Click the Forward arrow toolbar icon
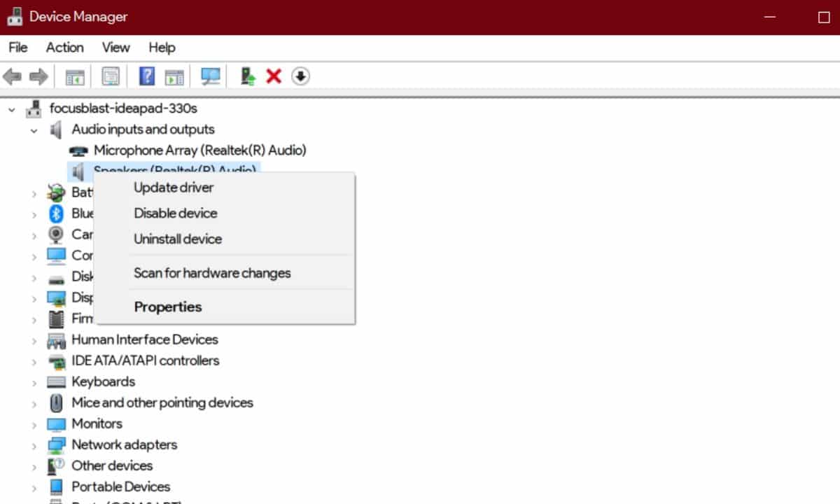The width and height of the screenshot is (840, 504). pyautogui.click(x=38, y=76)
